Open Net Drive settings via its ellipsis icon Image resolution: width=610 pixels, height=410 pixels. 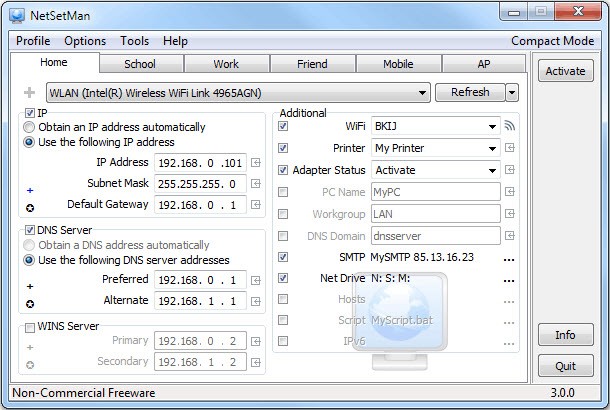point(509,280)
